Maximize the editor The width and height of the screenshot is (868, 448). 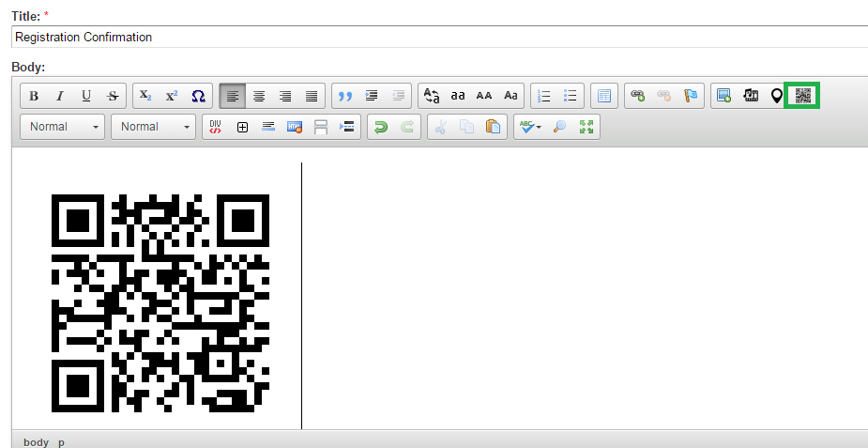(x=586, y=127)
